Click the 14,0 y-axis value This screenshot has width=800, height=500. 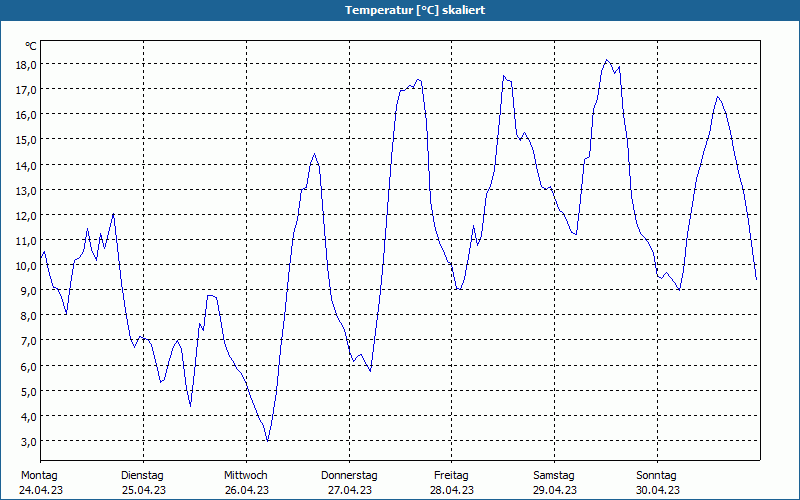pos(26,165)
